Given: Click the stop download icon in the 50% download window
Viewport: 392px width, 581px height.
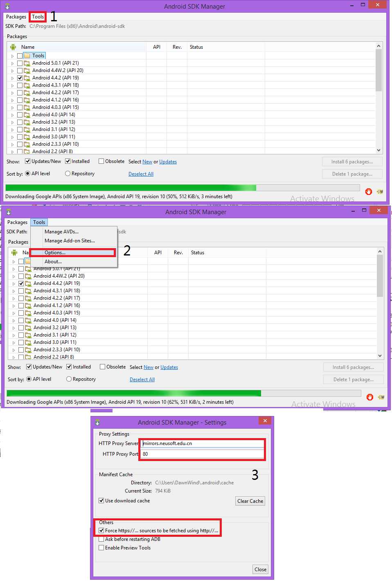Looking at the screenshot, I should click(x=369, y=192).
